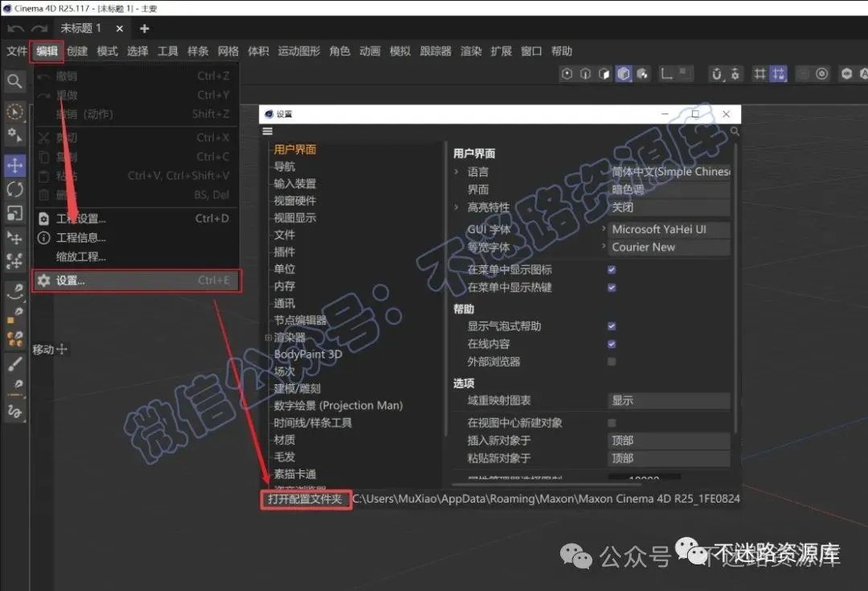868x591 pixels.
Task: Select 内存 in settings list
Action: pos(285,286)
